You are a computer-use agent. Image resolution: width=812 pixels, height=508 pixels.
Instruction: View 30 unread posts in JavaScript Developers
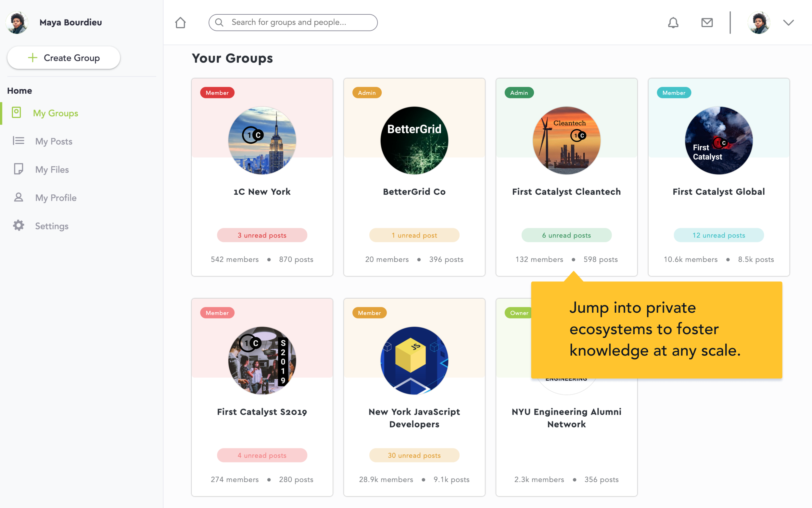pos(414,455)
